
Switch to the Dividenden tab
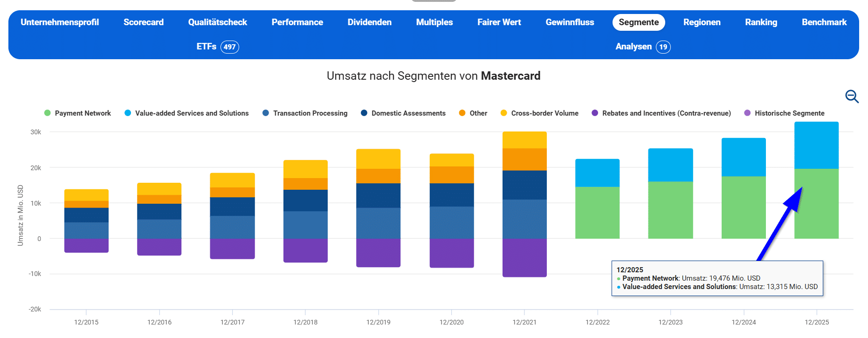click(x=369, y=22)
